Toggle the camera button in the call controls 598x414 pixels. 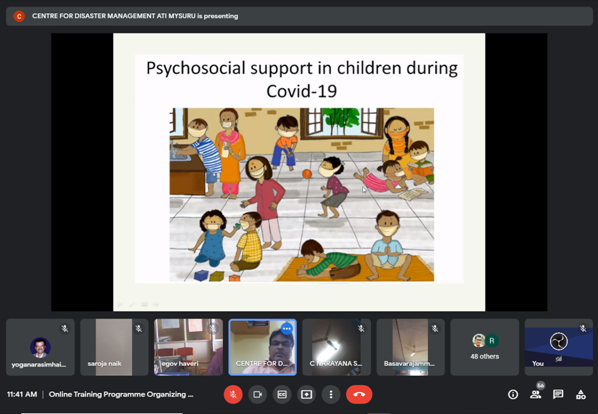coord(257,394)
